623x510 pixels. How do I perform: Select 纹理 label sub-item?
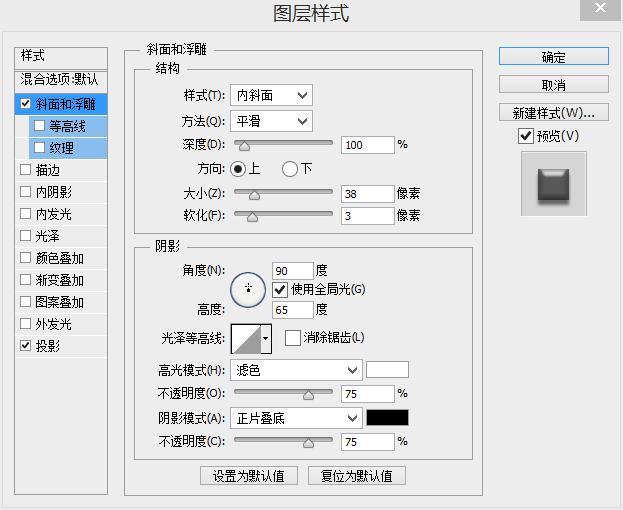coord(61,148)
